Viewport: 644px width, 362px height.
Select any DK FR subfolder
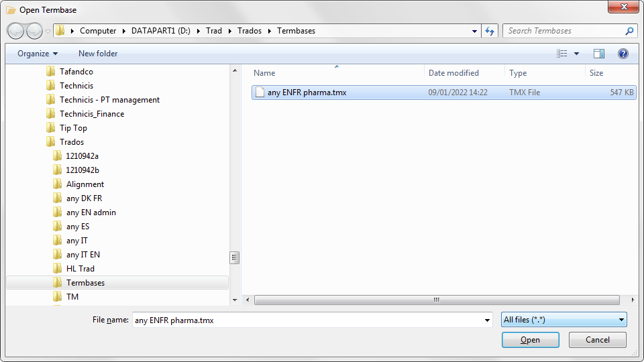pyautogui.click(x=85, y=198)
